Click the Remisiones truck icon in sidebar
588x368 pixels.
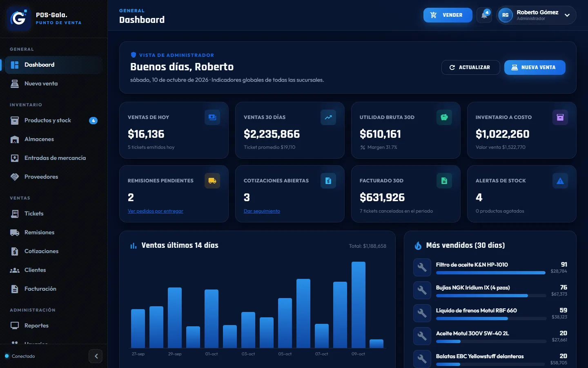click(x=15, y=232)
